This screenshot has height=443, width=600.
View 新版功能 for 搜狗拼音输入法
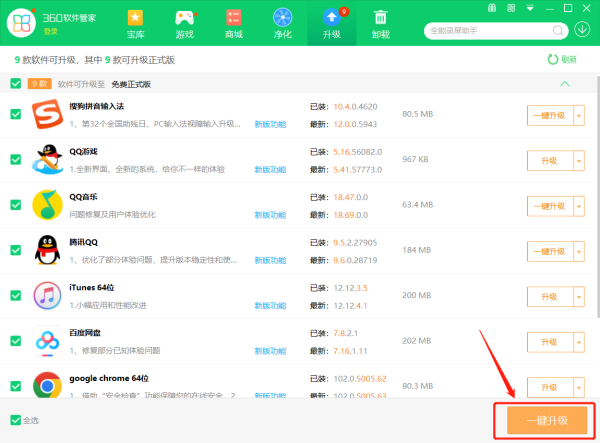[270, 124]
